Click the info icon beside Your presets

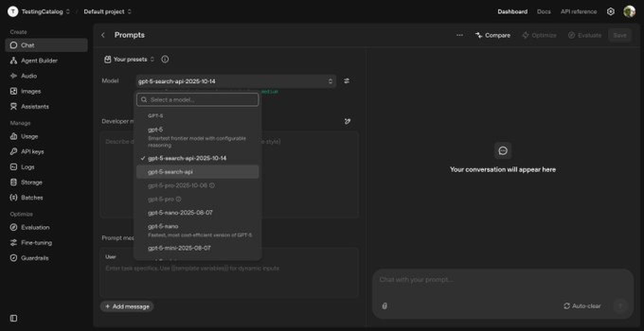click(165, 60)
